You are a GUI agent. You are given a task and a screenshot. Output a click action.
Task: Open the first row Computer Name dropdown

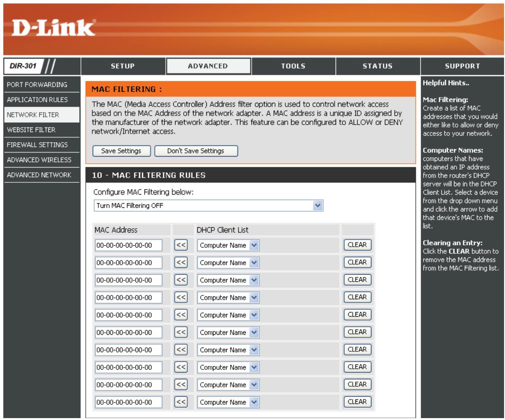tap(228, 245)
